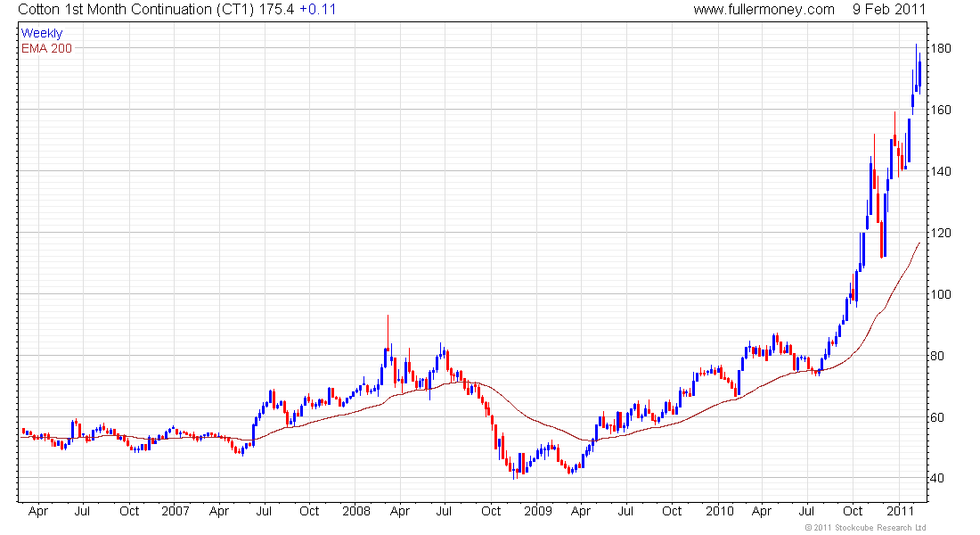Click the www.fullermoney.com link
The image size is (980, 535).
tap(764, 10)
